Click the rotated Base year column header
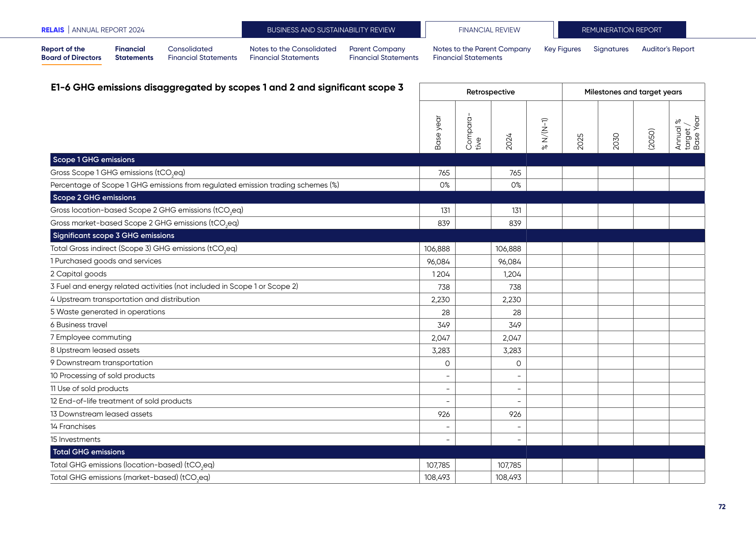Viewport: 756px width, 535px height. click(438, 132)
